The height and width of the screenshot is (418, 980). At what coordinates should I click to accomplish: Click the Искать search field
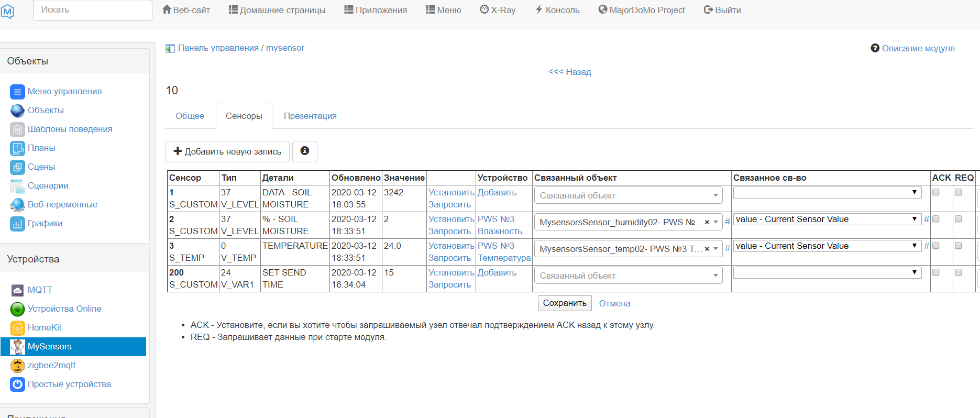(93, 10)
